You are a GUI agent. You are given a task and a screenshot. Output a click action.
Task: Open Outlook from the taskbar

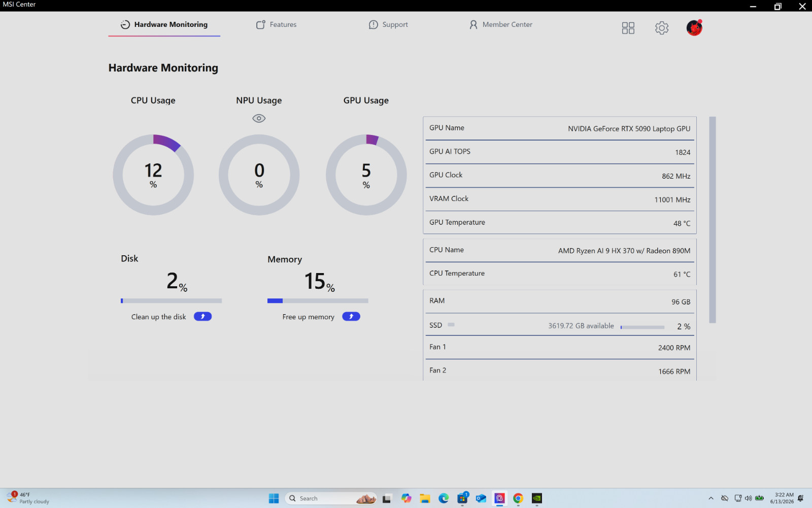481,498
